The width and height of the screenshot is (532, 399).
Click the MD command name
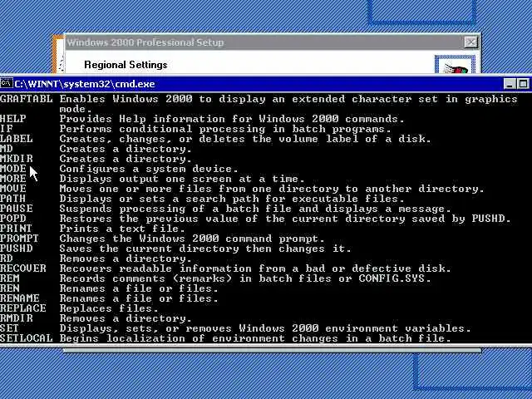point(7,149)
